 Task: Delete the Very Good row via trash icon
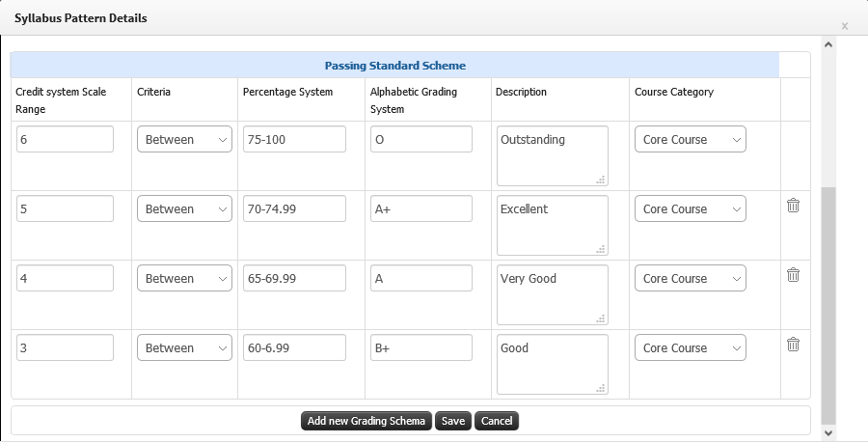pyautogui.click(x=793, y=275)
